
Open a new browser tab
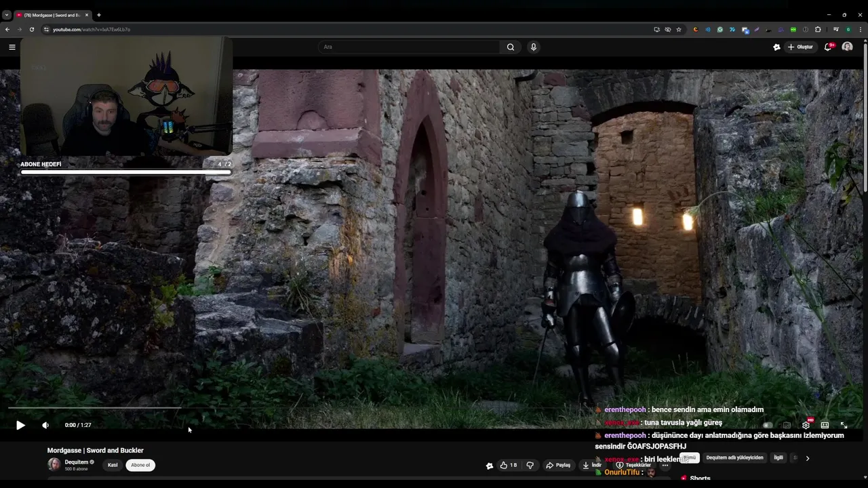pos(99,15)
